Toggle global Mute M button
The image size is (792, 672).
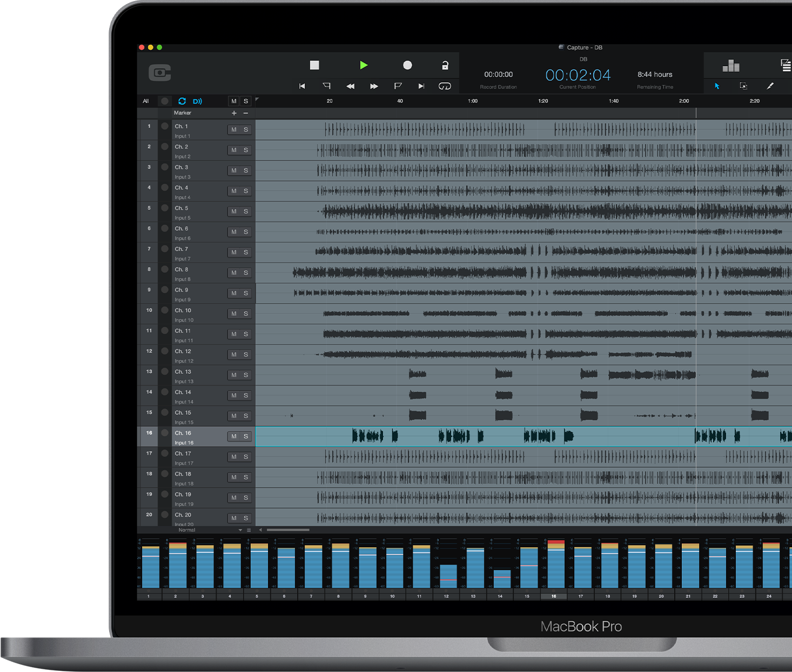pyautogui.click(x=234, y=101)
